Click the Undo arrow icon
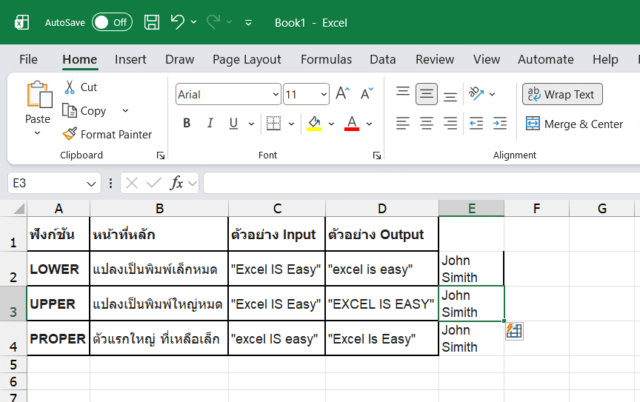640x402 pixels. (178, 22)
